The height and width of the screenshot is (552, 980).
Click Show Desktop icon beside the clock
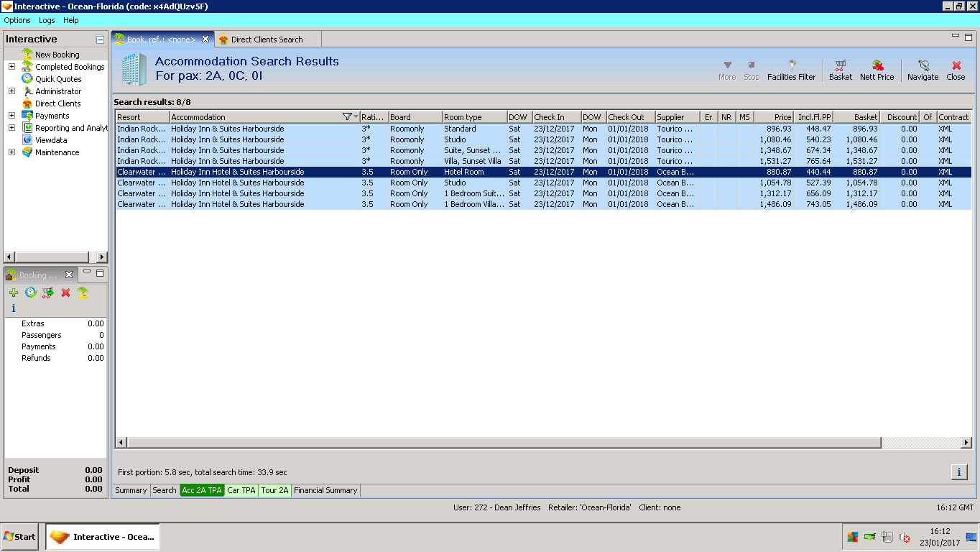point(971,537)
